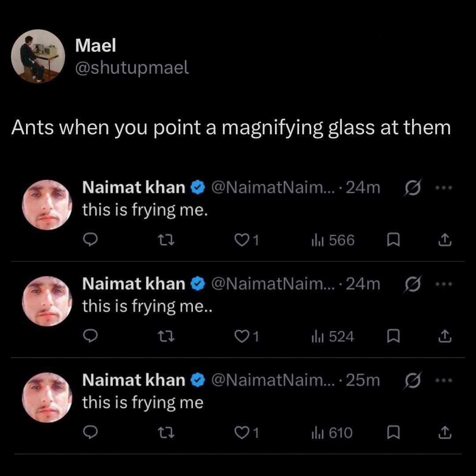Image resolution: width=476 pixels, height=476 pixels.
Task: Open the more options menu on the middle tweet
Action: pyautogui.click(x=444, y=283)
